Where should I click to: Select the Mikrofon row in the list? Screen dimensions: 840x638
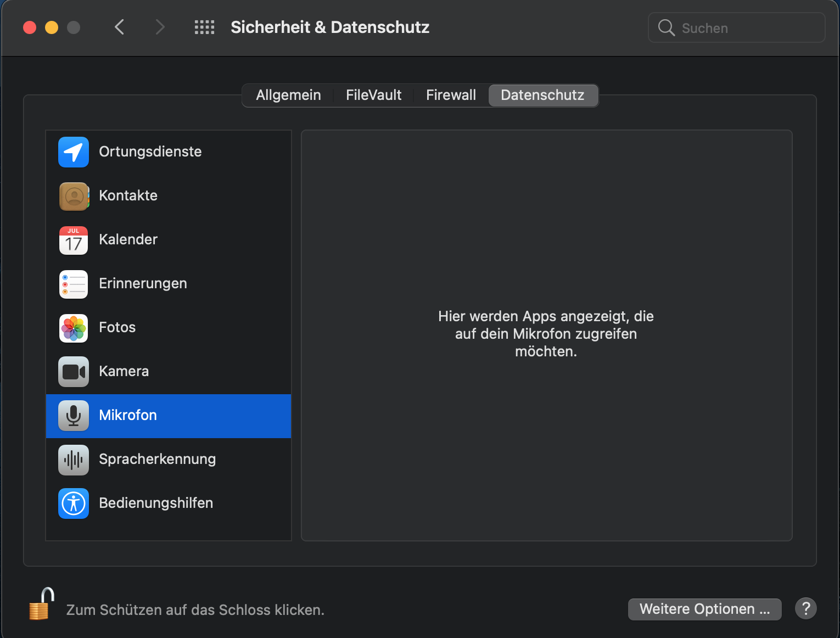coord(168,416)
